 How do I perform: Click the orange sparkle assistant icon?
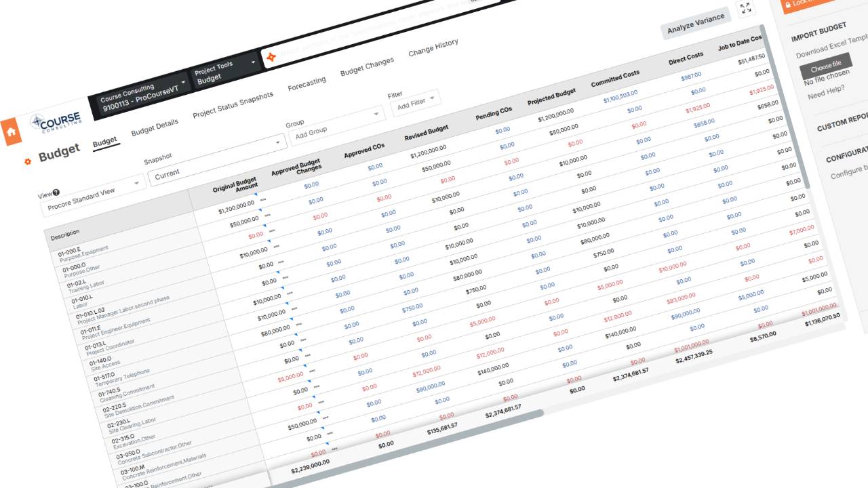coord(271,58)
